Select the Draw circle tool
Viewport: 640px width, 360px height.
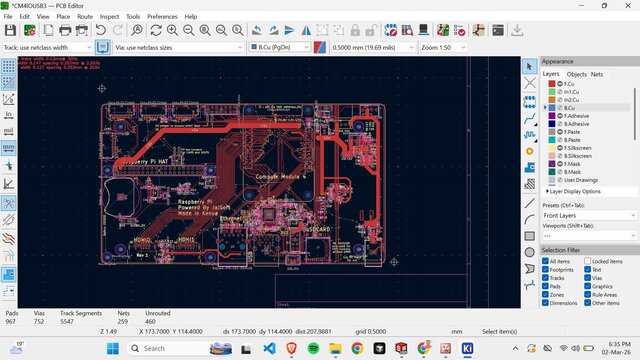point(529,252)
